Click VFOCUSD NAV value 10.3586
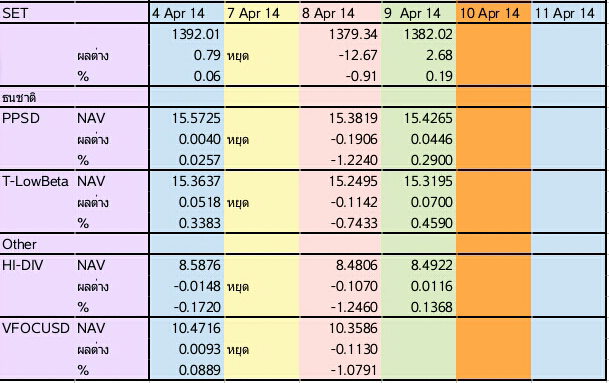This screenshot has width=609, height=383. coord(353,328)
